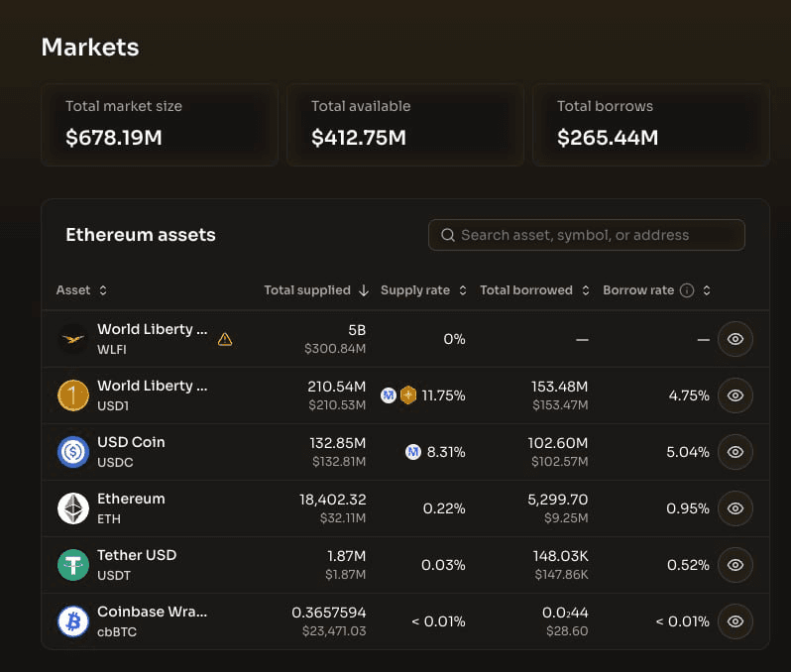Sort table by Asset column

click(81, 290)
